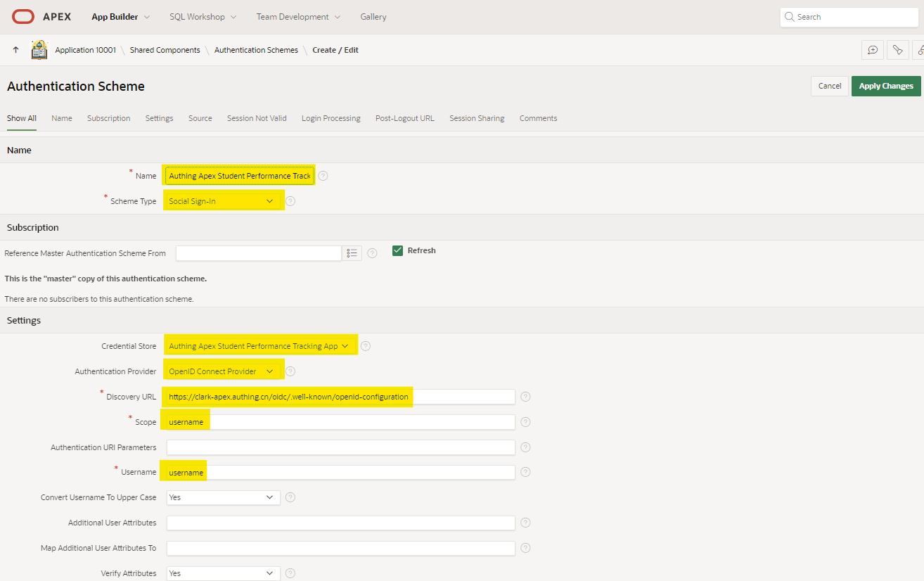Click into the Authentication URI Parameters field
924x581 pixels.
click(x=340, y=447)
